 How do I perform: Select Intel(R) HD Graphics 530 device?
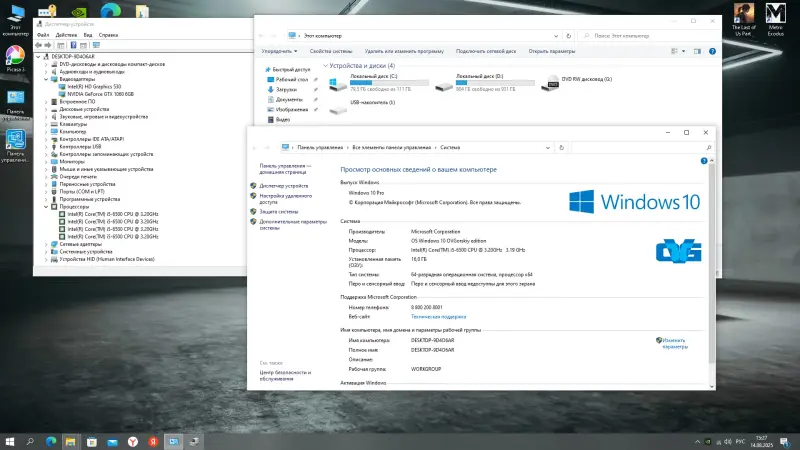pyautogui.click(x=94, y=87)
